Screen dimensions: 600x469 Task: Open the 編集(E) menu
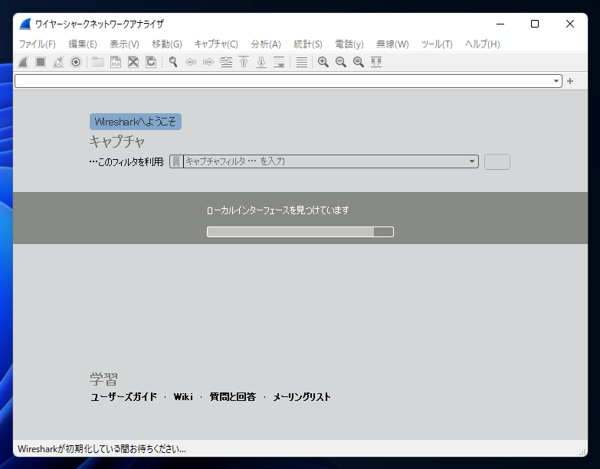pos(83,44)
